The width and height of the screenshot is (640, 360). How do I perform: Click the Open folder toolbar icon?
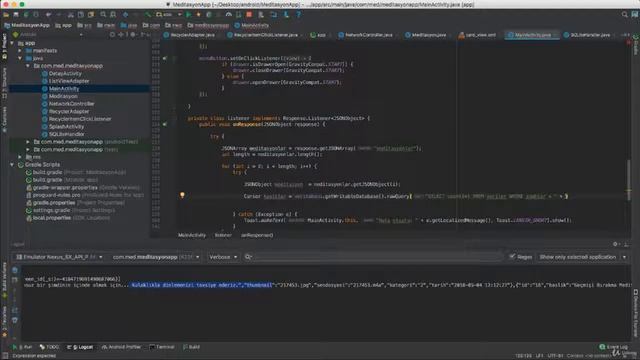click(x=6, y=15)
